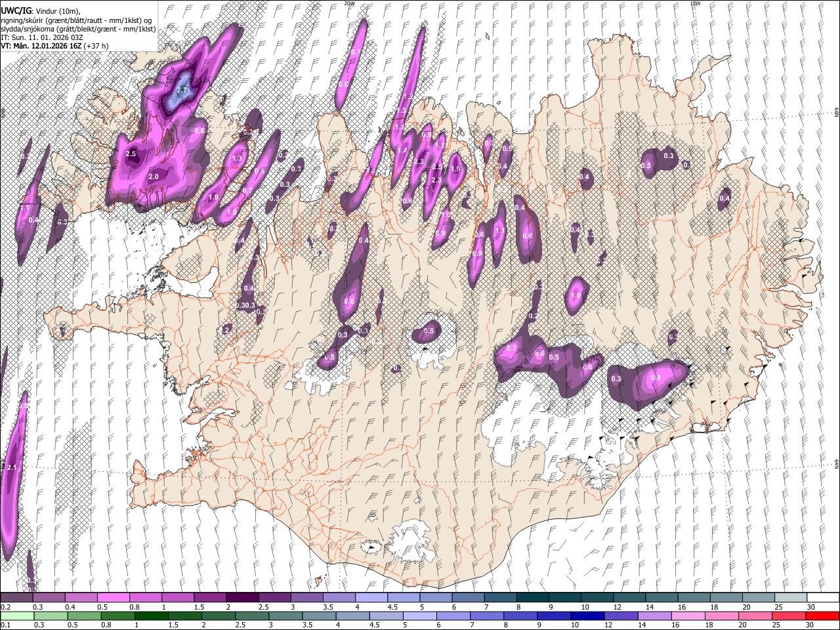Click the 2.7 snowfall peak value

(x=182, y=90)
